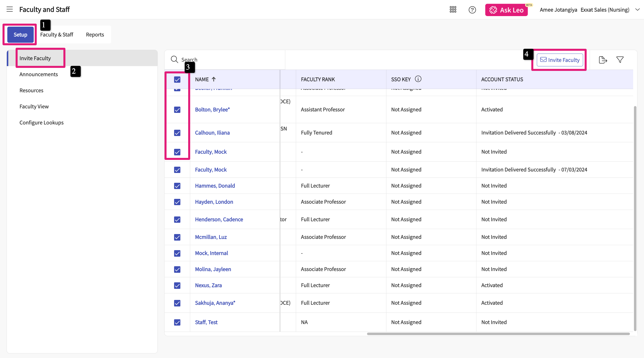Switch to the Reports tab
The image size is (644, 358).
click(x=95, y=34)
